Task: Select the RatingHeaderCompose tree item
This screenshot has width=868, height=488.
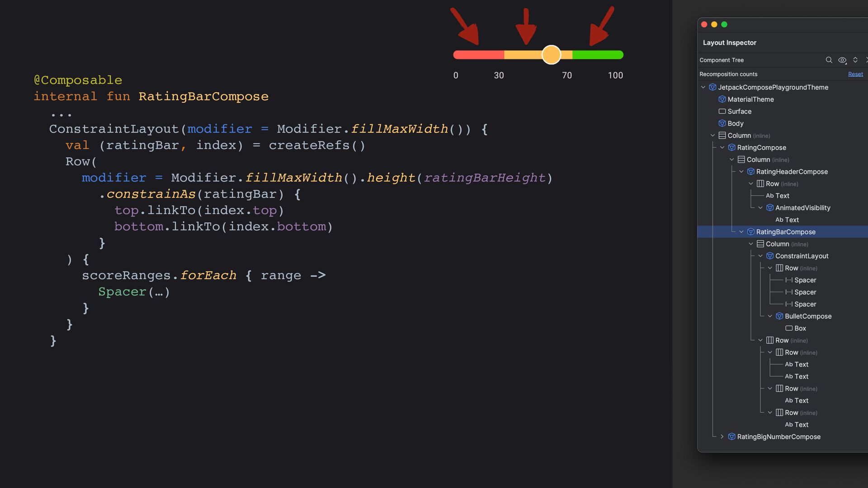Action: [x=792, y=172]
